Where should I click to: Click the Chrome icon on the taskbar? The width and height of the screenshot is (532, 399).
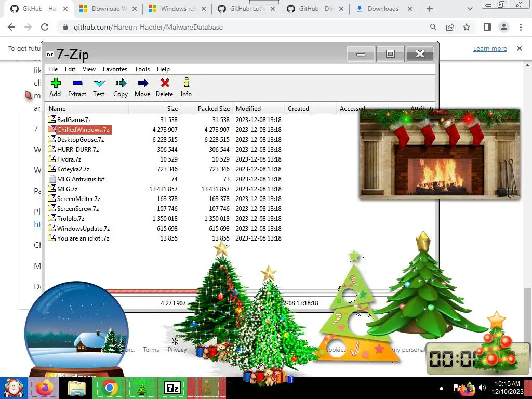(x=109, y=388)
